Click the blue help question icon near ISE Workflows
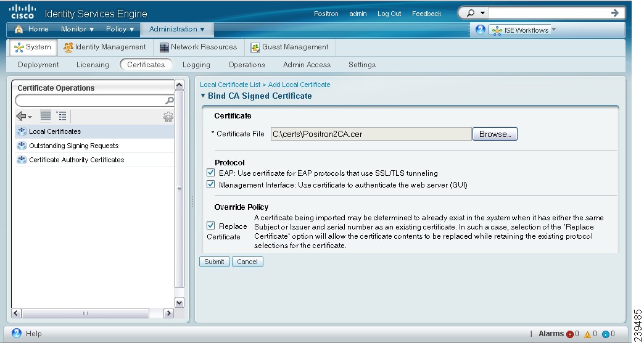This screenshot has height=343, width=644. click(x=480, y=30)
